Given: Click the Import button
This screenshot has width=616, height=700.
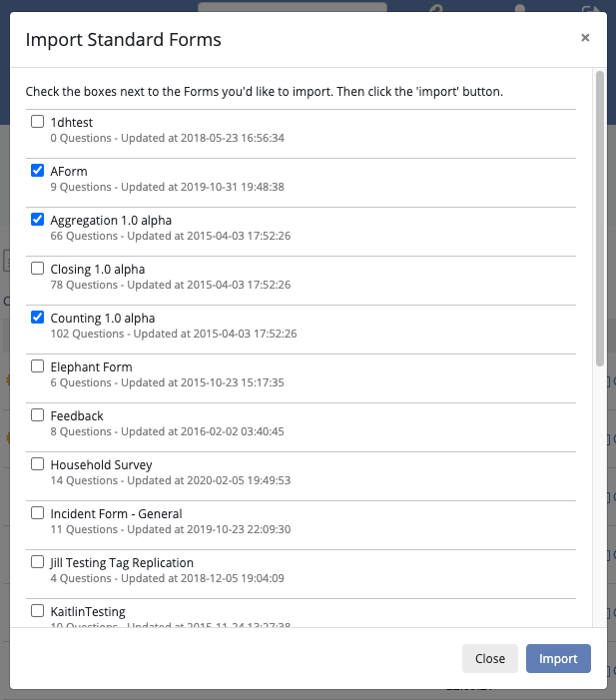Looking at the screenshot, I should (x=558, y=658).
